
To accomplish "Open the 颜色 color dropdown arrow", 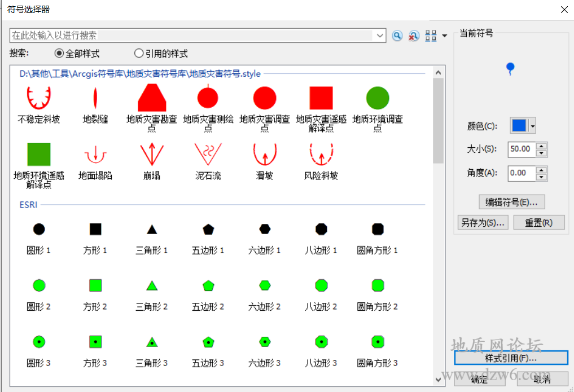I will pyautogui.click(x=532, y=126).
